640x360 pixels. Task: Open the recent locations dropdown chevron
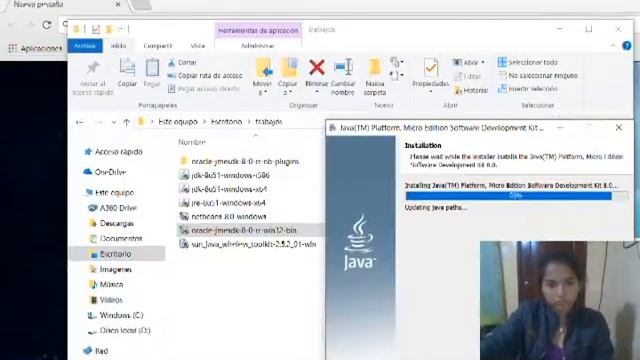click(x=113, y=122)
